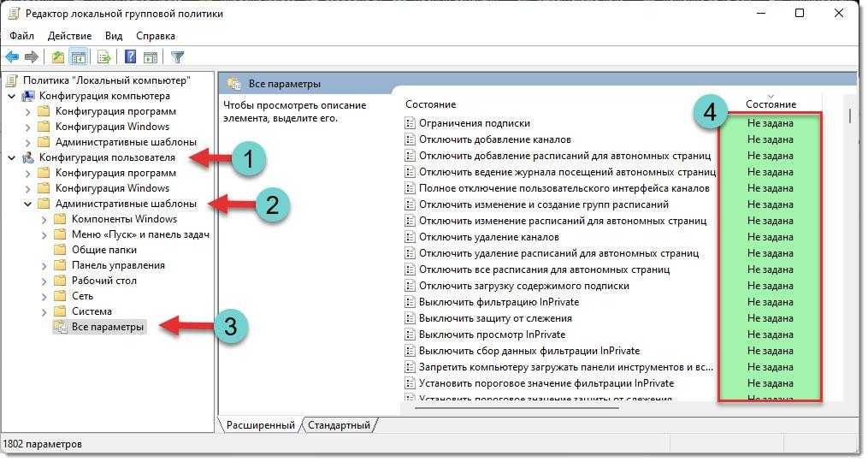
Task: Click the 1802 параметров status bar text
Action: click(x=42, y=444)
